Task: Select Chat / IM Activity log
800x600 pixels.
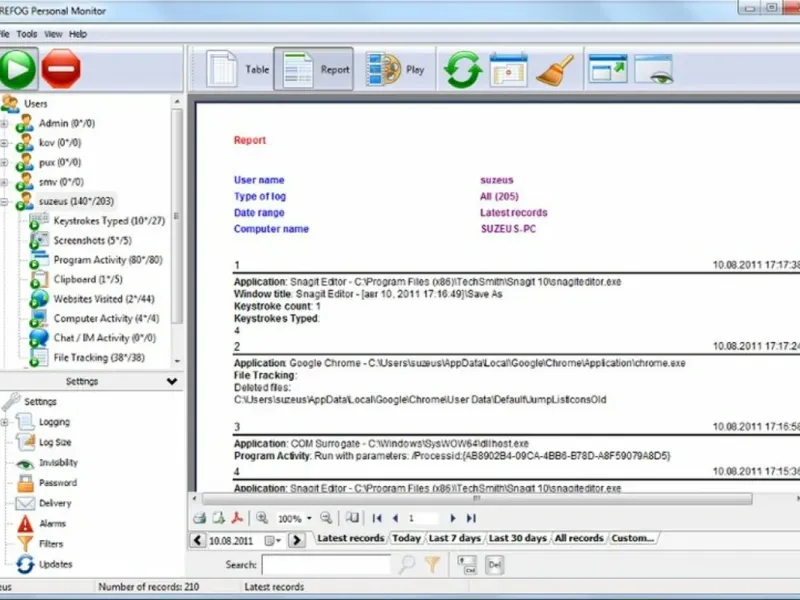Action: (x=105, y=338)
